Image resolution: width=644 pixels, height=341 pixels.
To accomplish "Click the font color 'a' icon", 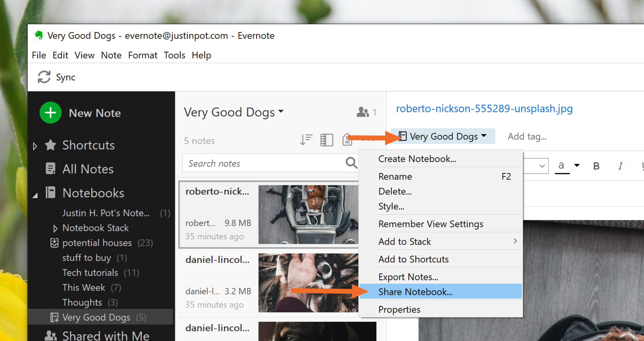I will tap(562, 167).
